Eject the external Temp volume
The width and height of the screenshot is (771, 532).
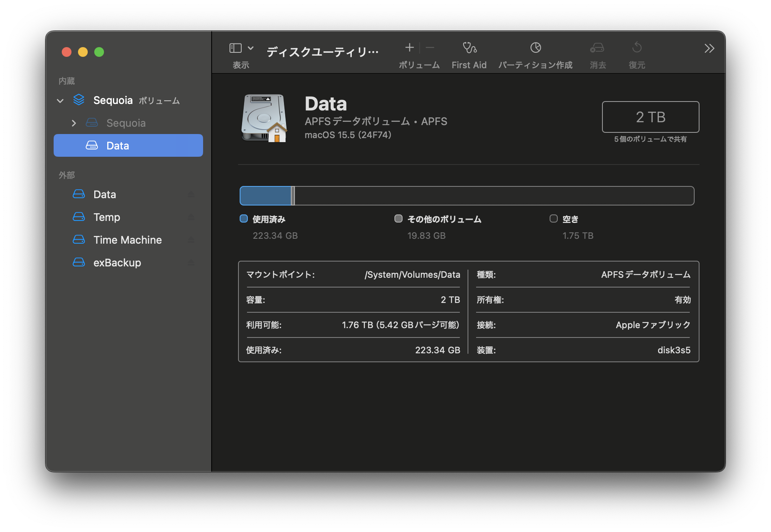coord(191,218)
